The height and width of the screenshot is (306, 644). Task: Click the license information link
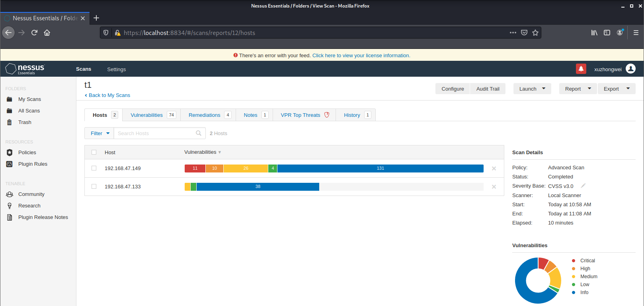click(x=361, y=56)
